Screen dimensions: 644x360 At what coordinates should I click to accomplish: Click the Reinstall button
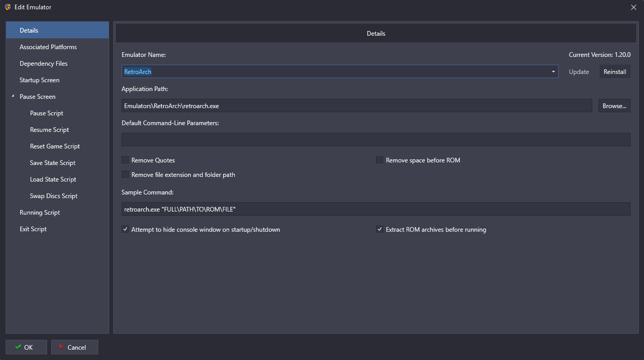615,72
